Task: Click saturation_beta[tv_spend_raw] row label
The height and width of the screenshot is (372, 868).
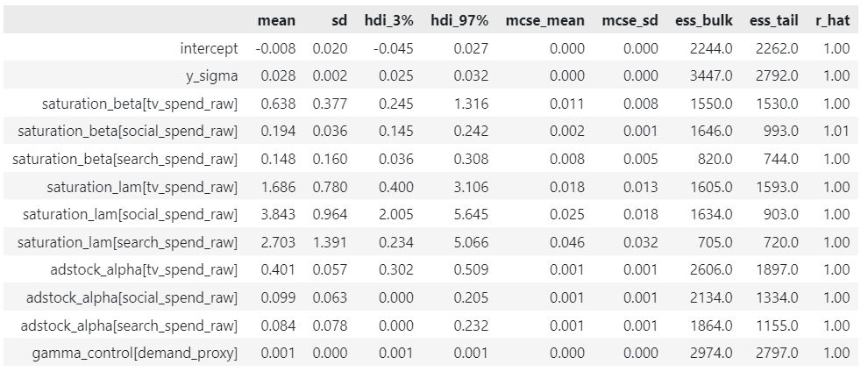Action: 139,104
